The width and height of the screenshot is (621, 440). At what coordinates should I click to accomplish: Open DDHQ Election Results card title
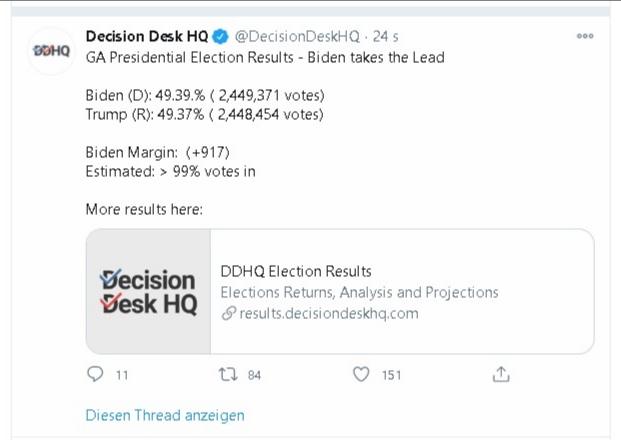pos(296,271)
